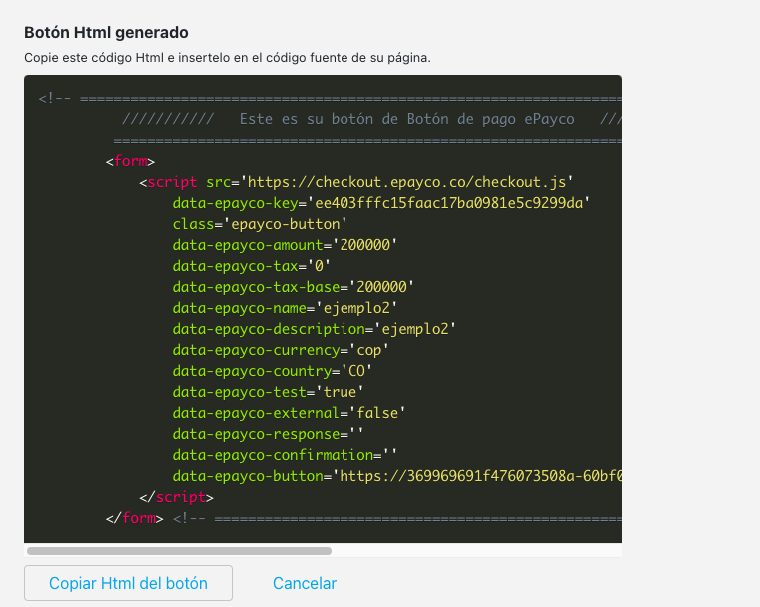Image resolution: width=760 pixels, height=607 pixels.
Task: Click the horizontal scrollbar under the code box
Action: point(179,551)
